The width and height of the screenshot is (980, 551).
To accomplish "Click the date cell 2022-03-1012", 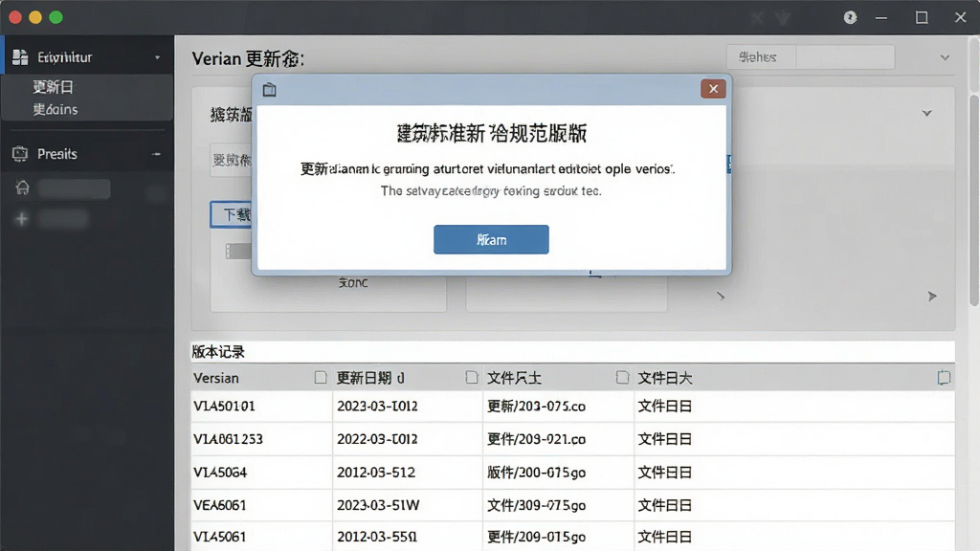I will [x=377, y=439].
